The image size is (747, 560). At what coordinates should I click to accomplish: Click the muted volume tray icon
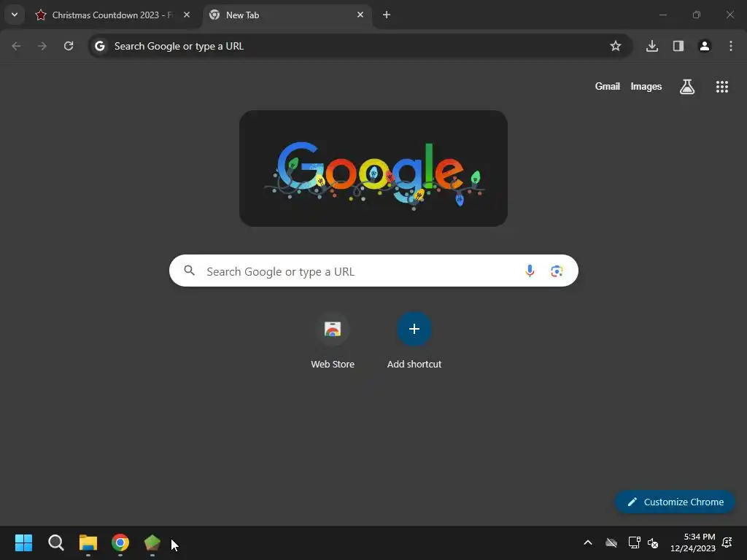tap(653, 542)
